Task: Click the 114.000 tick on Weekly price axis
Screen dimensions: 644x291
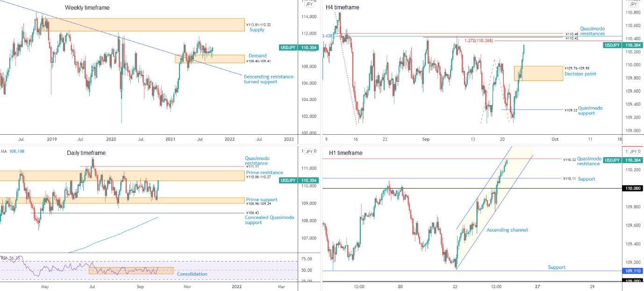Action: coord(308,17)
